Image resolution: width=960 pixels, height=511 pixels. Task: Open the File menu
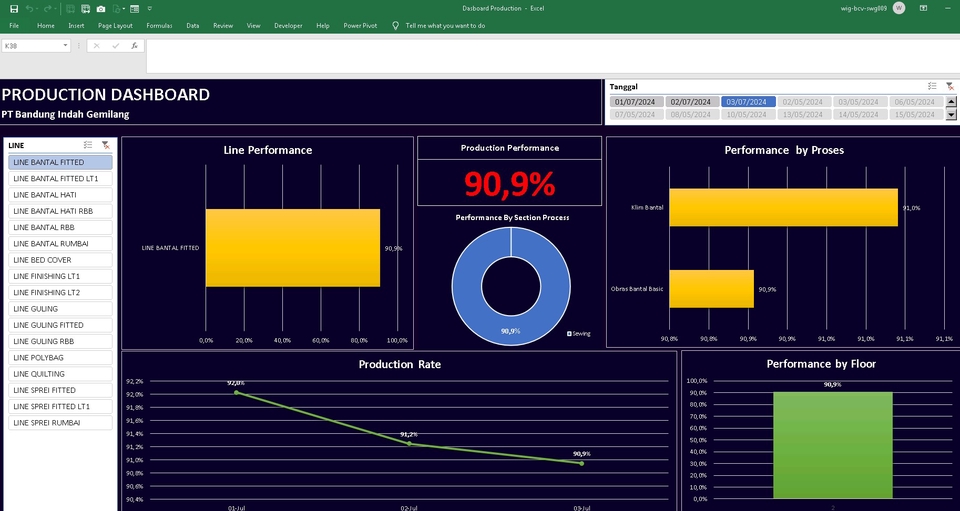[x=14, y=26]
